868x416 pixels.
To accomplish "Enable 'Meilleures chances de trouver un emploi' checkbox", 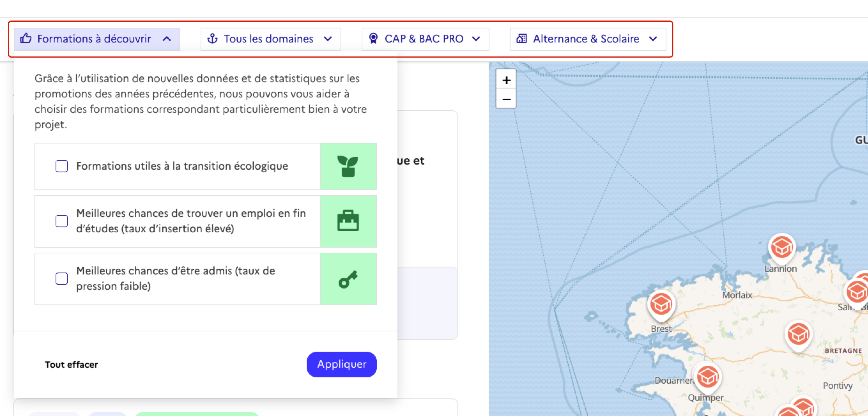I will (x=62, y=221).
